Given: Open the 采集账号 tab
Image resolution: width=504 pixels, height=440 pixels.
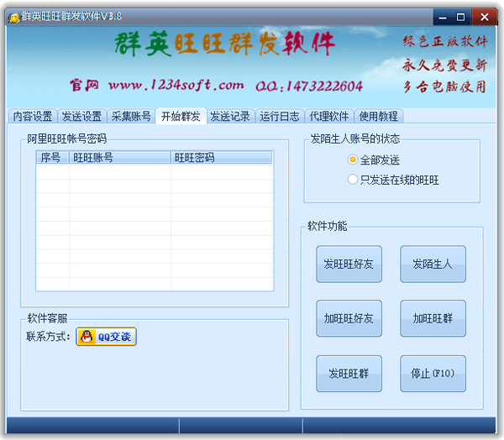Looking at the screenshot, I should click(131, 117).
